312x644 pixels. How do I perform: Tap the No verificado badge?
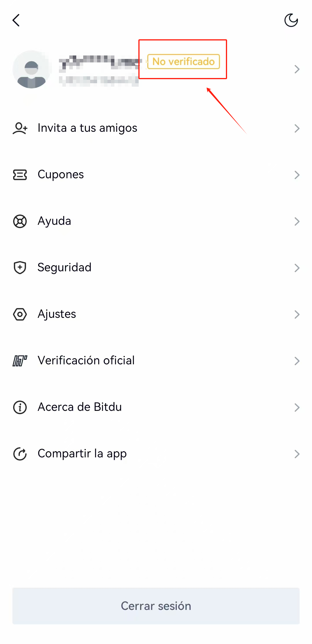[183, 62]
